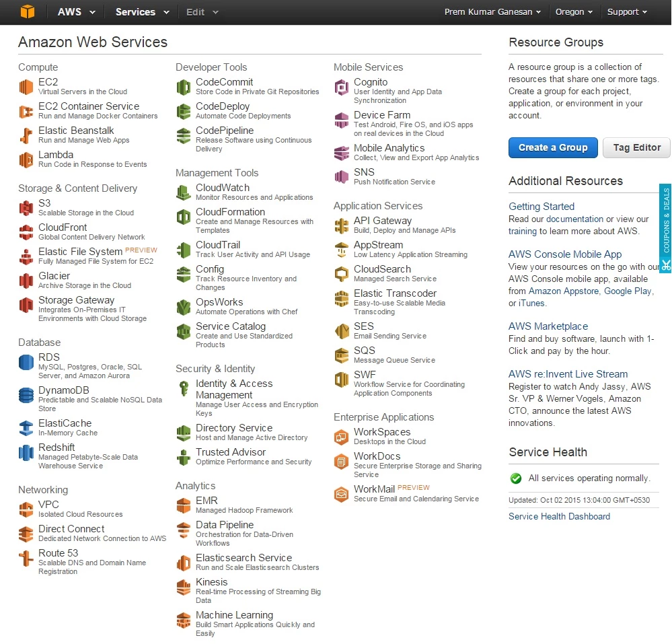Click the Create a Group button

click(x=553, y=147)
